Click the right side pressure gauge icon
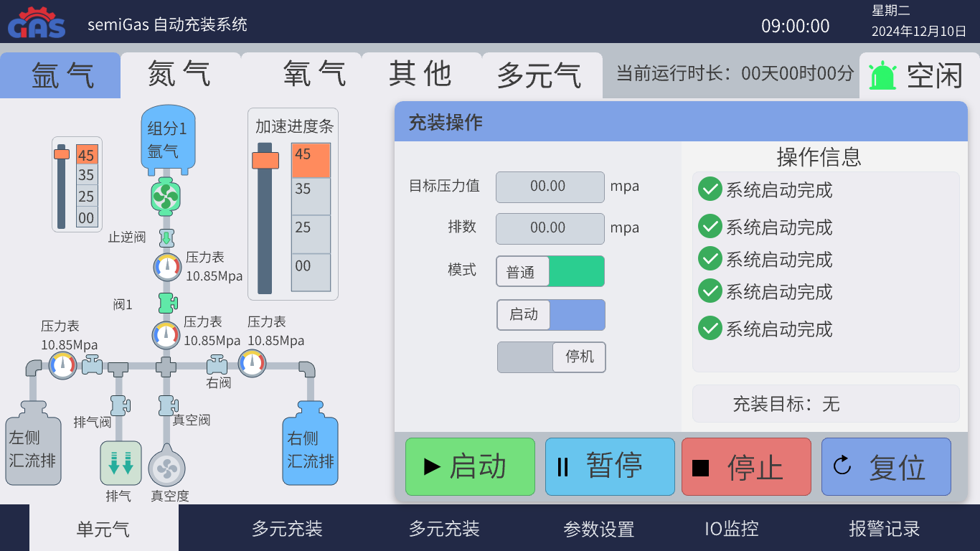 (x=252, y=364)
